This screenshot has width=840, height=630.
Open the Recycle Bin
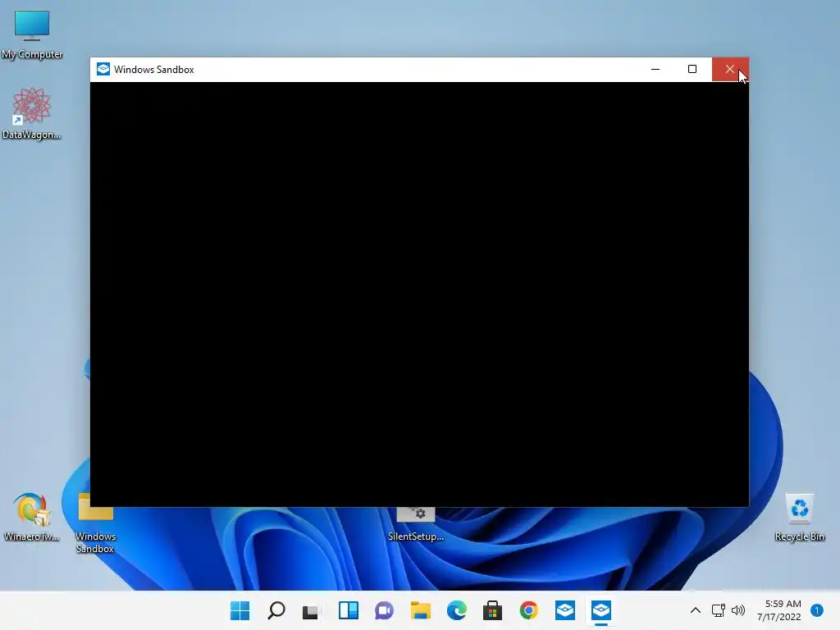tap(799, 518)
